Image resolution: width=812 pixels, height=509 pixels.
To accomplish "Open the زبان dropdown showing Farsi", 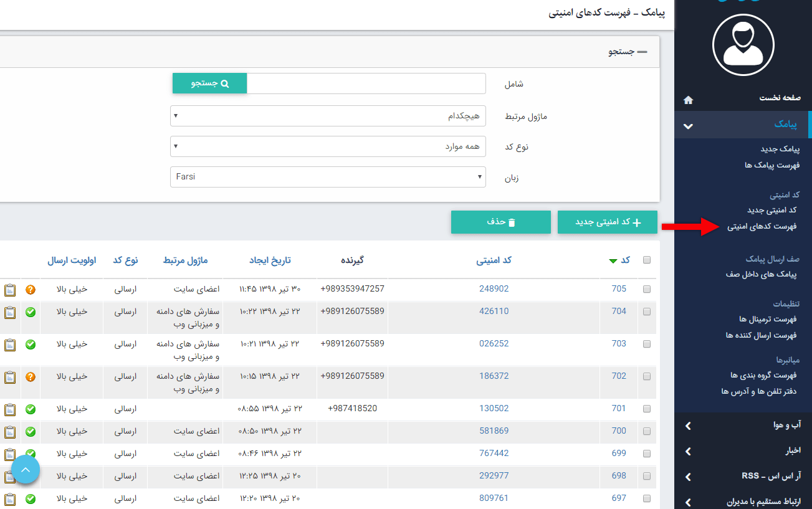I will pyautogui.click(x=328, y=177).
